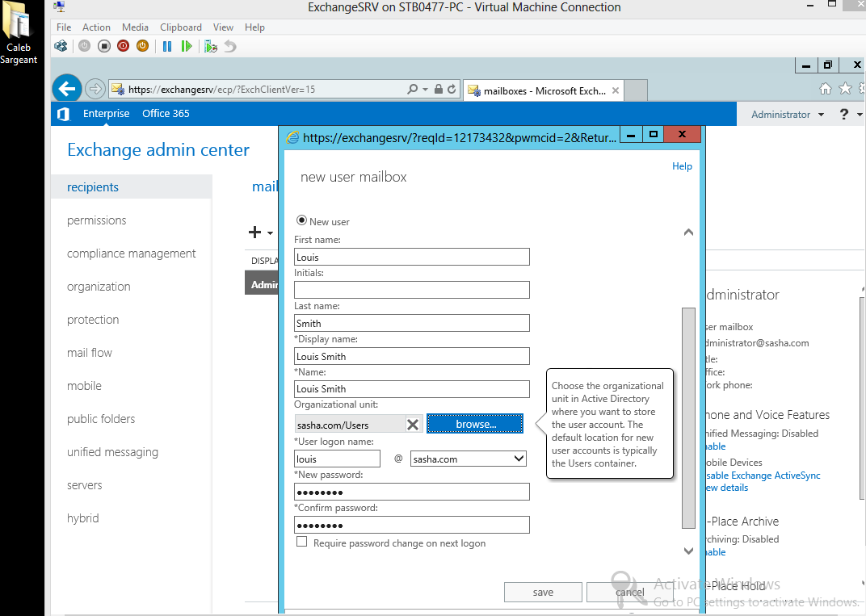Open the Help link in the dialog
The height and width of the screenshot is (616, 866).
(x=682, y=166)
